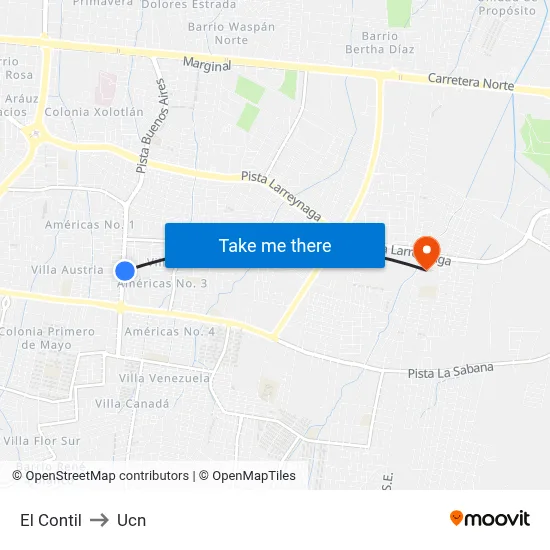Click the Marginal road label
Screen dimensions: 550x550
(207, 64)
